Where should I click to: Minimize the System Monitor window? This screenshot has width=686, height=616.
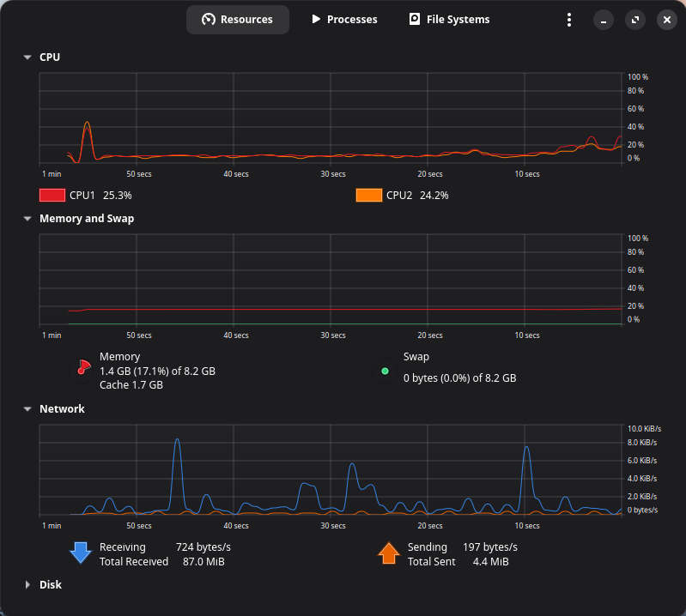(x=604, y=20)
